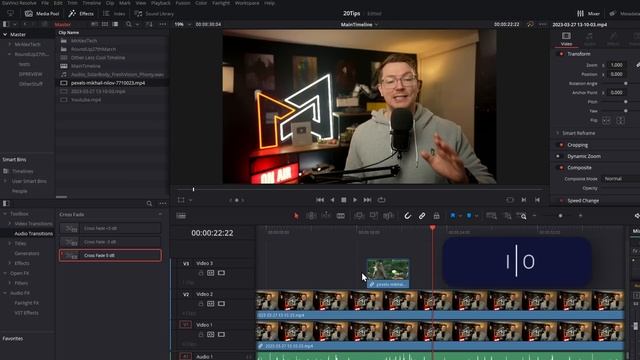Zoom in timeline with plus button

tap(580, 216)
